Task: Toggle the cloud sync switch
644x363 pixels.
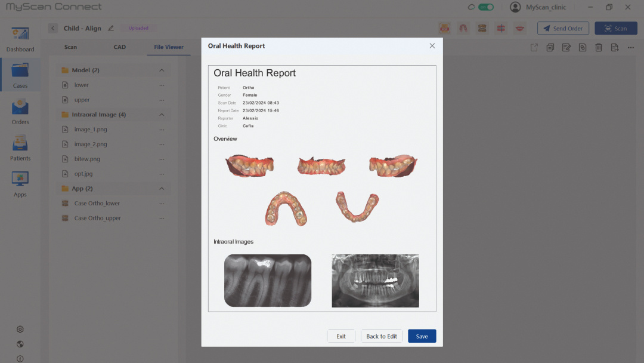Action: tap(485, 7)
